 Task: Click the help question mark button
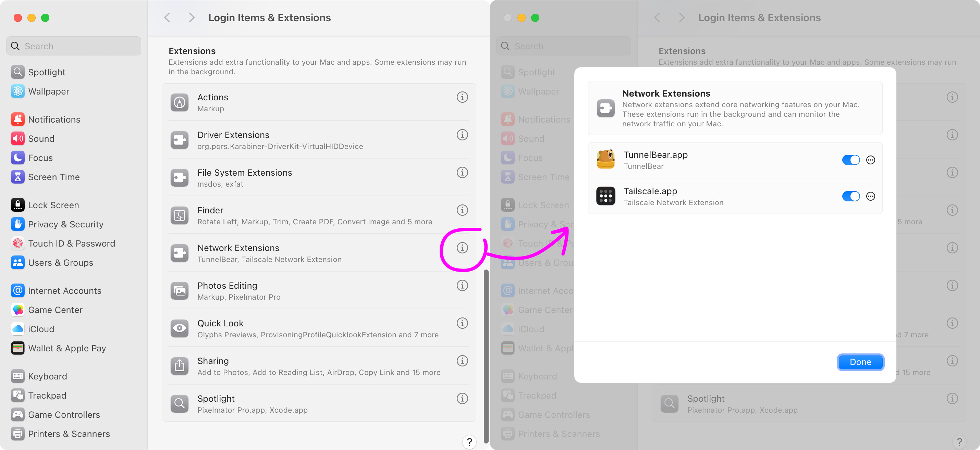coord(469,442)
